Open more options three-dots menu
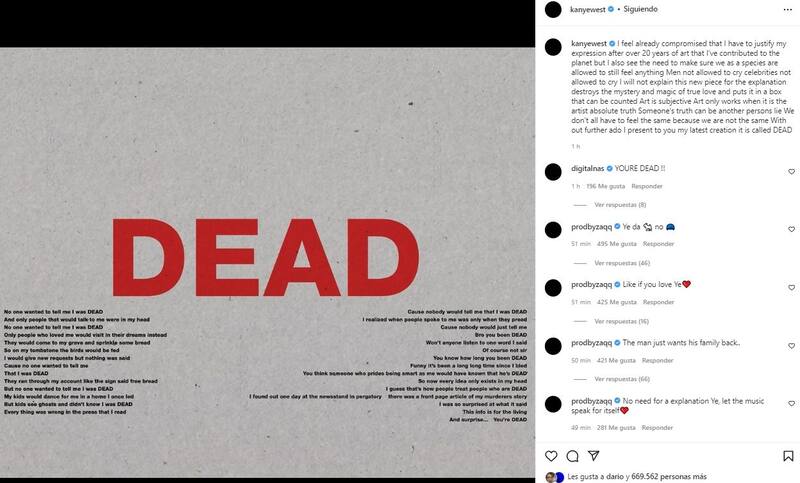Image resolution: width=800 pixels, height=483 pixels. click(788, 10)
